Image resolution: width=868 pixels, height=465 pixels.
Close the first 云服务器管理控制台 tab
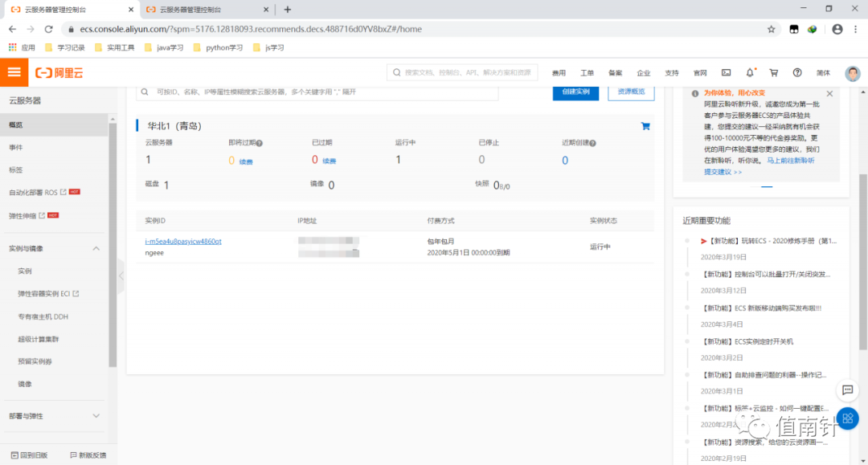(131, 10)
